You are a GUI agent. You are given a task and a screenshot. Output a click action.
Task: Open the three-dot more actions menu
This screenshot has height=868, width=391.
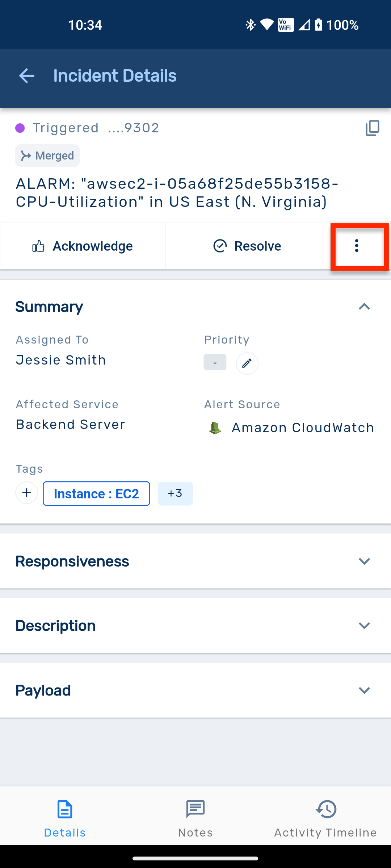point(357,246)
